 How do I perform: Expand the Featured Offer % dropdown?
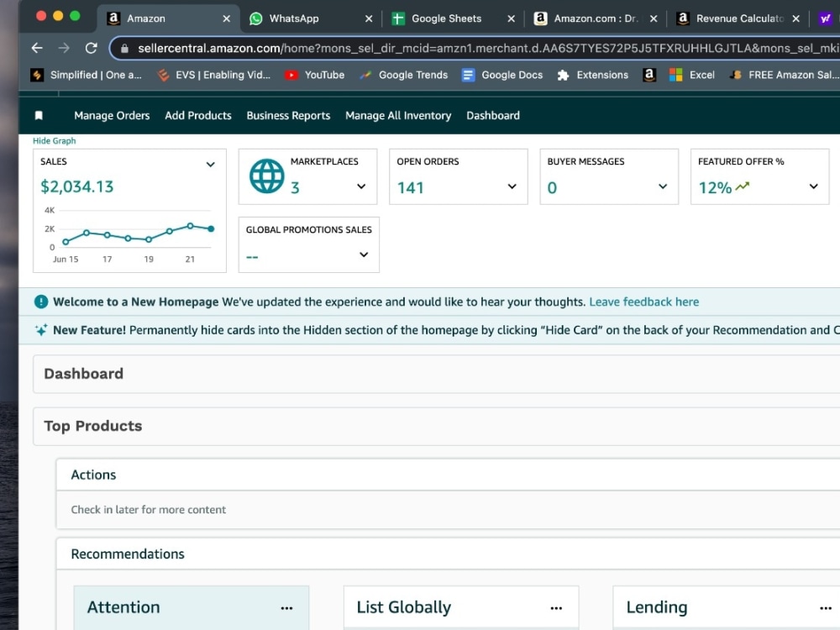[x=812, y=186]
